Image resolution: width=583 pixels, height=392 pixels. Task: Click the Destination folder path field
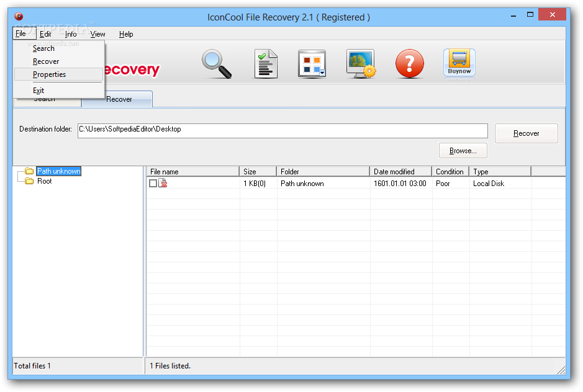coord(282,130)
